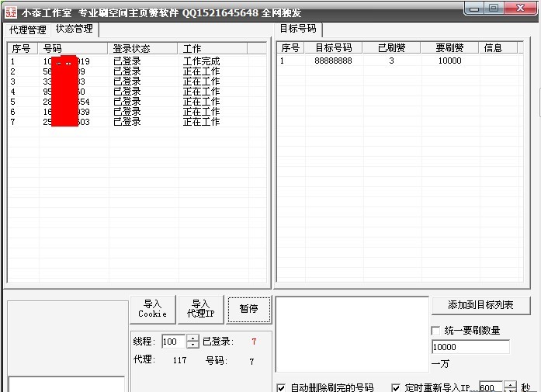The height and width of the screenshot is (392, 541).
Task: Minimize the window
Action: point(475,8)
